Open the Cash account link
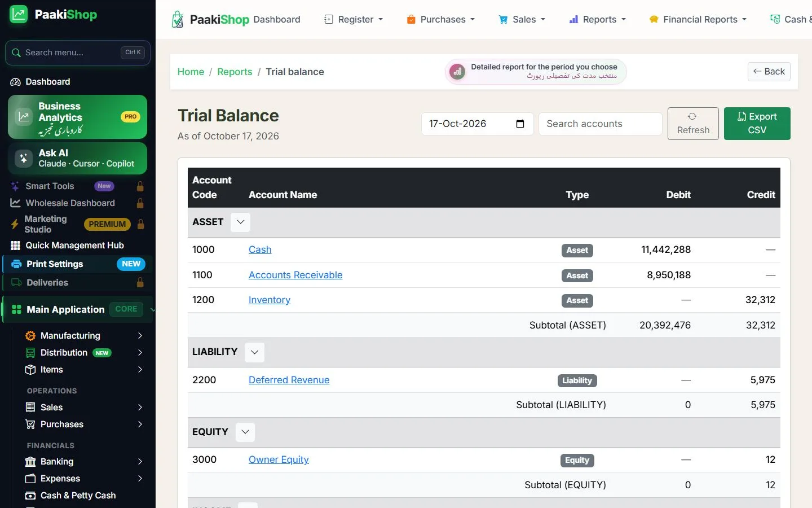812x508 pixels. 260,249
